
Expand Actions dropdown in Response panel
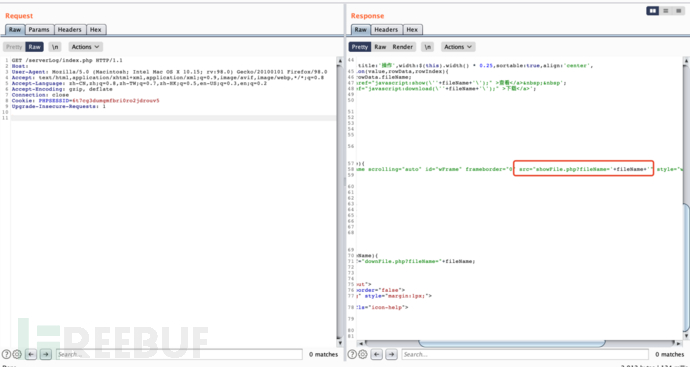pos(458,47)
